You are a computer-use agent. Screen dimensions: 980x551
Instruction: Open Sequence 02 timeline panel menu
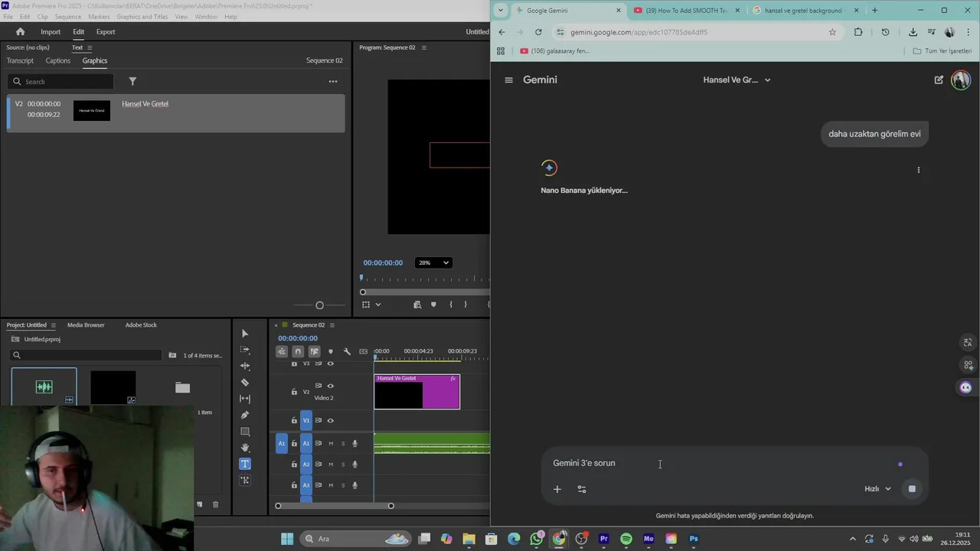(x=334, y=324)
